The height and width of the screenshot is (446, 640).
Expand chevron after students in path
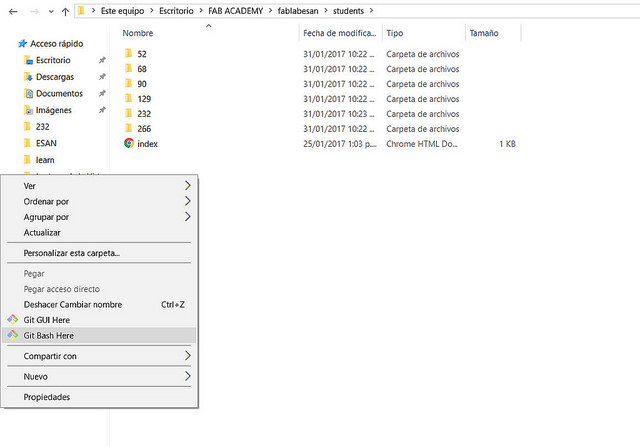(x=371, y=11)
